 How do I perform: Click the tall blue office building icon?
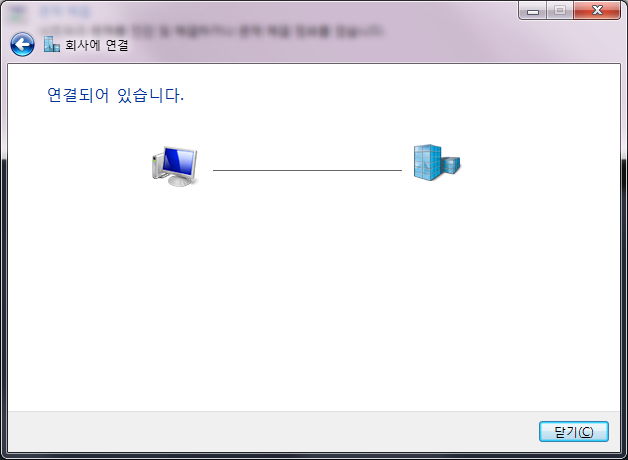click(428, 163)
